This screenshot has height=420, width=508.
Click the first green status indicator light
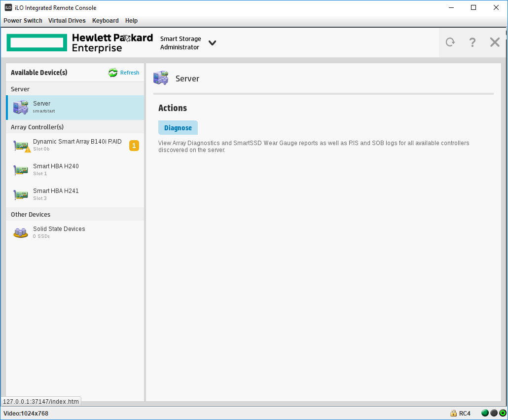pyautogui.click(x=485, y=413)
